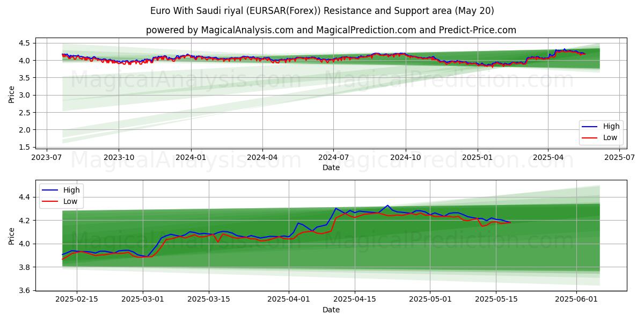Screen dimensions: 644x322
Task: Click the red Low line dip near 2025-03-17
Action: [x=218, y=242]
